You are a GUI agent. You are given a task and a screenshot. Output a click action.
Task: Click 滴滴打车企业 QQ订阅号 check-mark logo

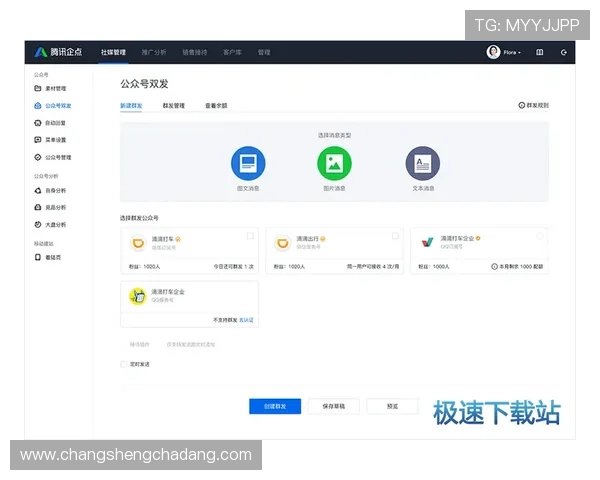(427, 242)
